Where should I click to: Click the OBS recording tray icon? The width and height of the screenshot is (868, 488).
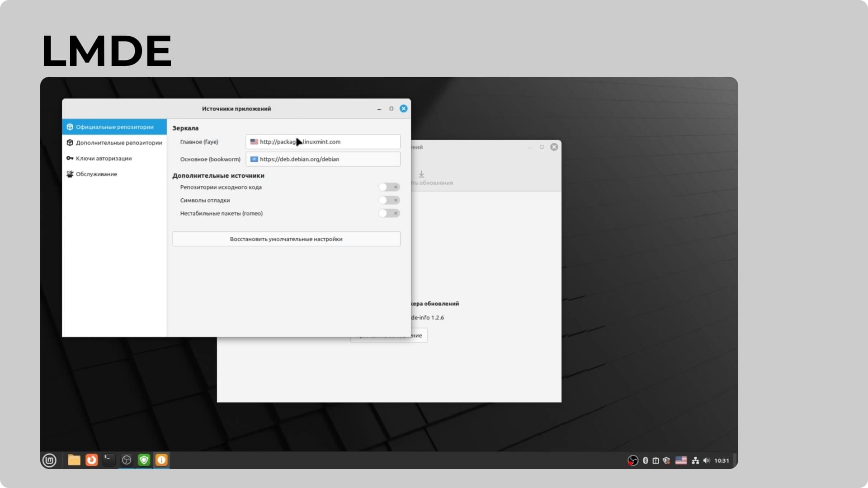(633, 460)
